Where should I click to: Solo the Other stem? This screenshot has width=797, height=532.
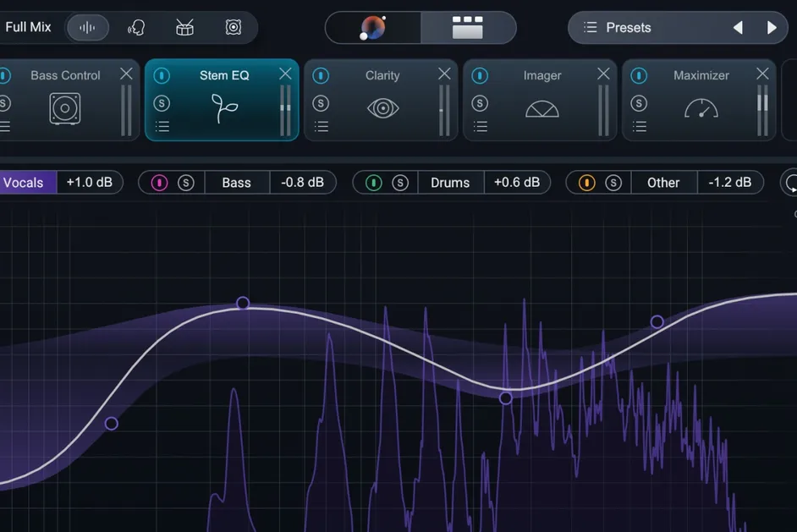[x=613, y=183]
